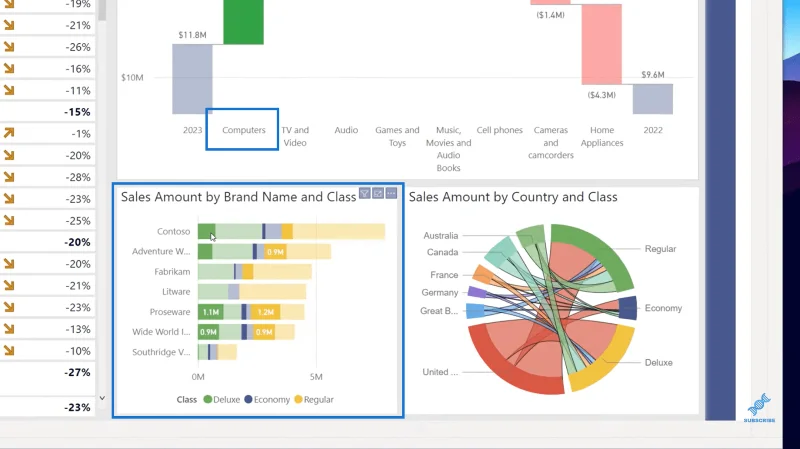Select the 1.2M Proseware Regular bar segment
Image resolution: width=800 pixels, height=449 pixels.
click(265, 312)
